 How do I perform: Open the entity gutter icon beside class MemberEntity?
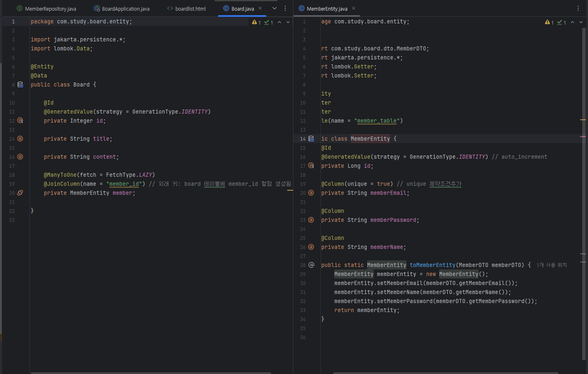tap(311, 139)
